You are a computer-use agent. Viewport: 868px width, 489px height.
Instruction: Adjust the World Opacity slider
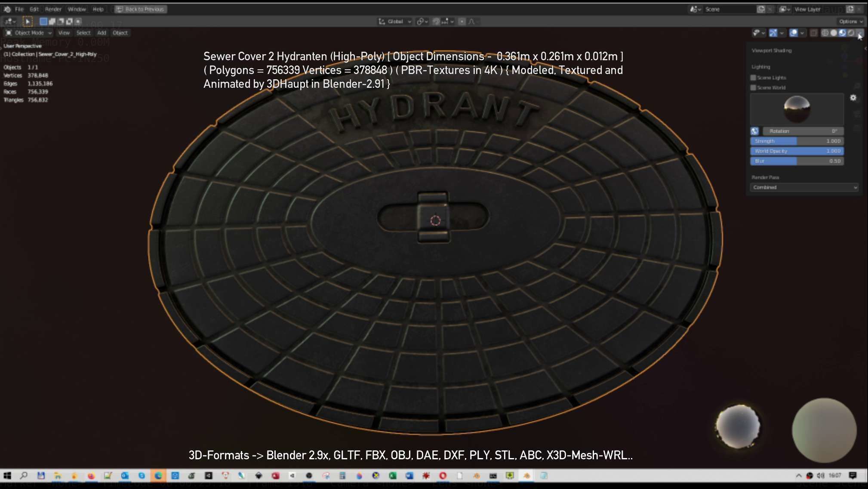[x=797, y=151]
